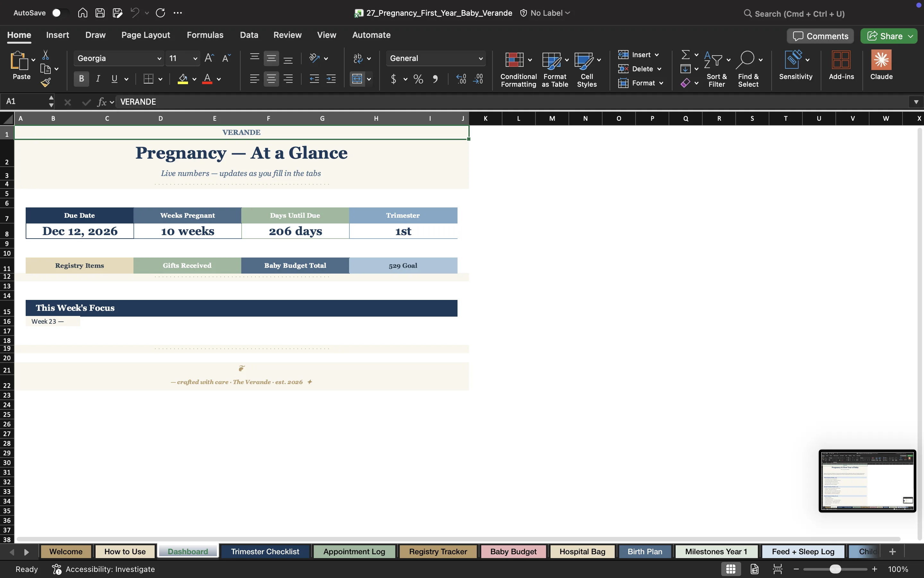The width and height of the screenshot is (924, 578).
Task: Toggle Middle Align vertical alignment
Action: (271, 58)
